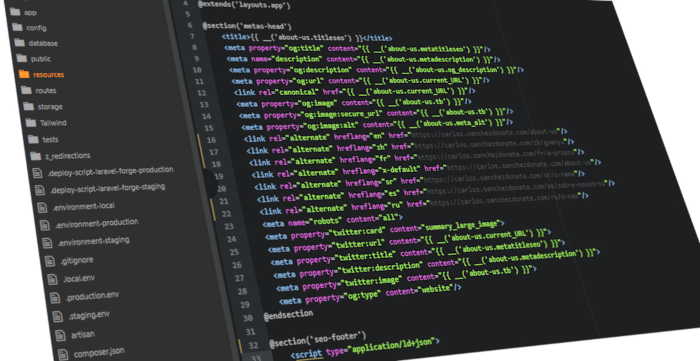700x361 pixels.
Task: Click the hreflang="ru" alternate link line
Action: tap(424, 202)
